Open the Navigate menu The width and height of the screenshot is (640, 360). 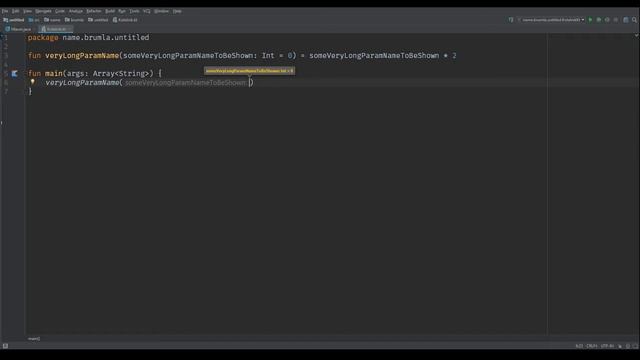[x=43, y=11]
